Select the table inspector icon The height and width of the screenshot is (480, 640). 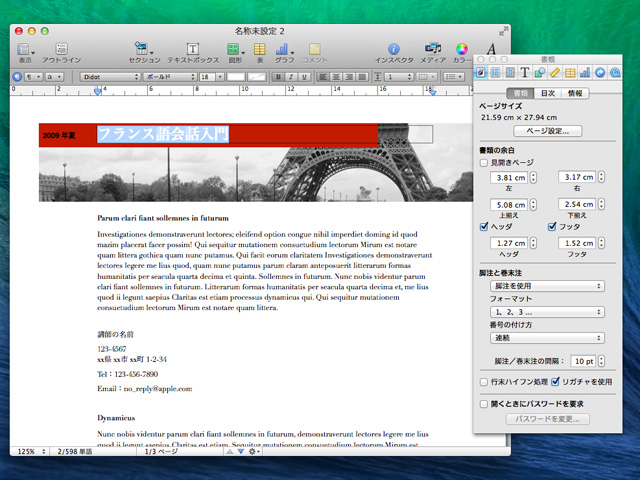pos(570,73)
